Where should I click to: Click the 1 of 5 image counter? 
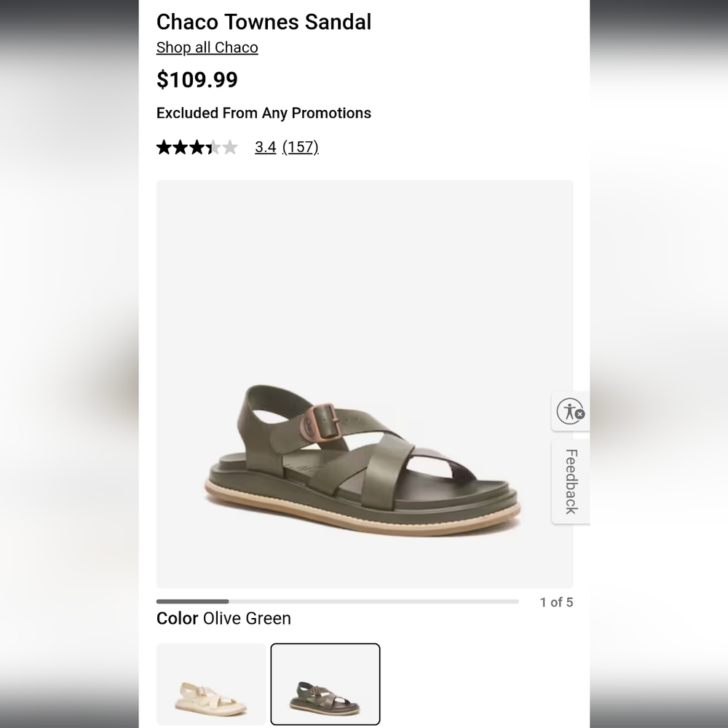click(x=557, y=602)
